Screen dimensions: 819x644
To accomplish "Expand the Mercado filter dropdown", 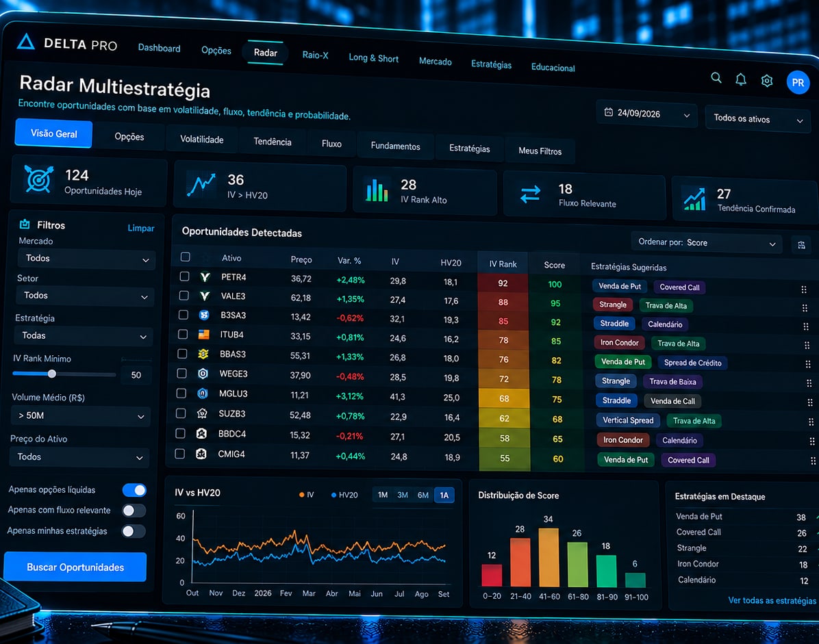I will [x=87, y=259].
